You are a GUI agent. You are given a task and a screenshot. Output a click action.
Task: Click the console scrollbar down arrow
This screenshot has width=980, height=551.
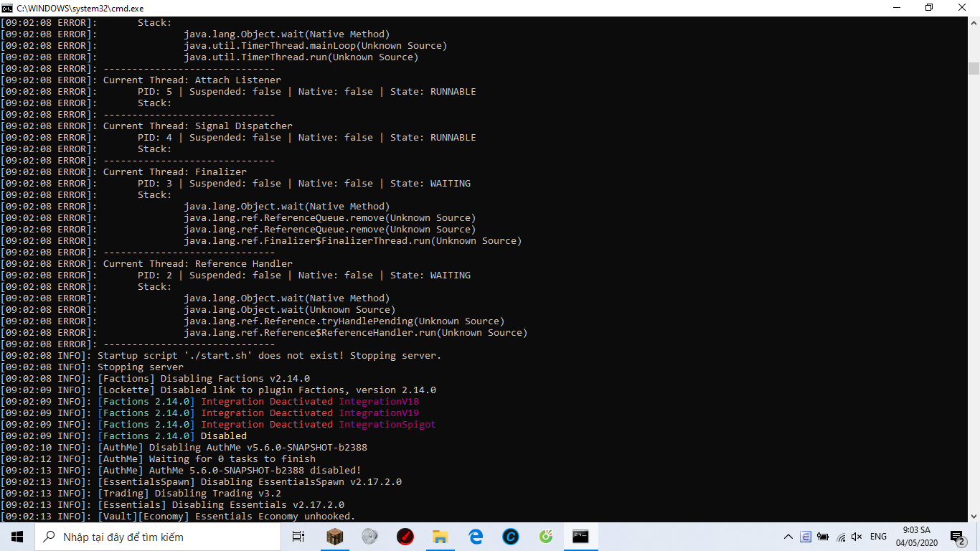tap(974, 516)
